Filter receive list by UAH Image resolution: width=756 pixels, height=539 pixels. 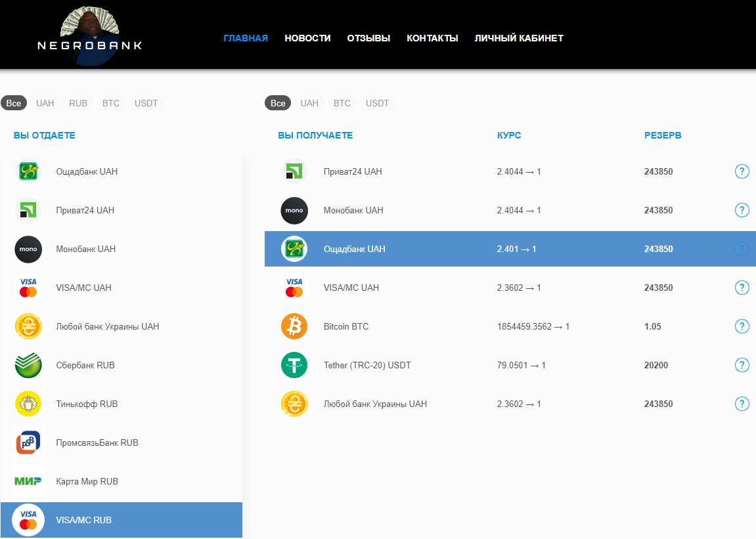pos(309,103)
